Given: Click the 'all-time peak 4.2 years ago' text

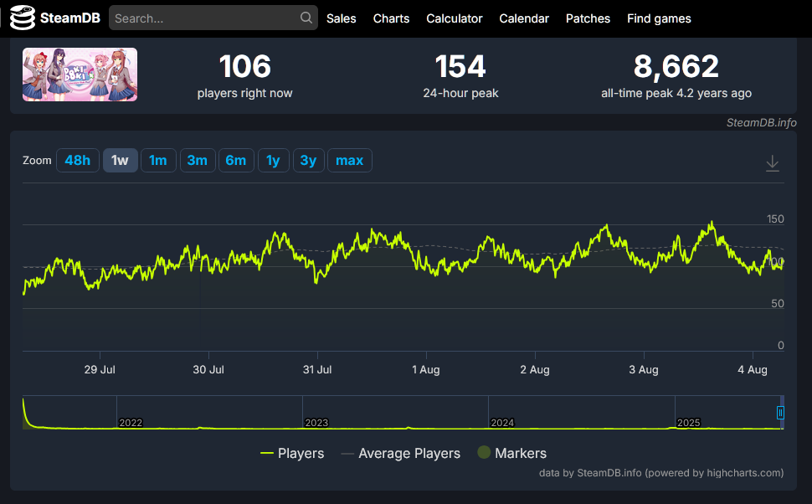Looking at the screenshot, I should click(x=676, y=93).
